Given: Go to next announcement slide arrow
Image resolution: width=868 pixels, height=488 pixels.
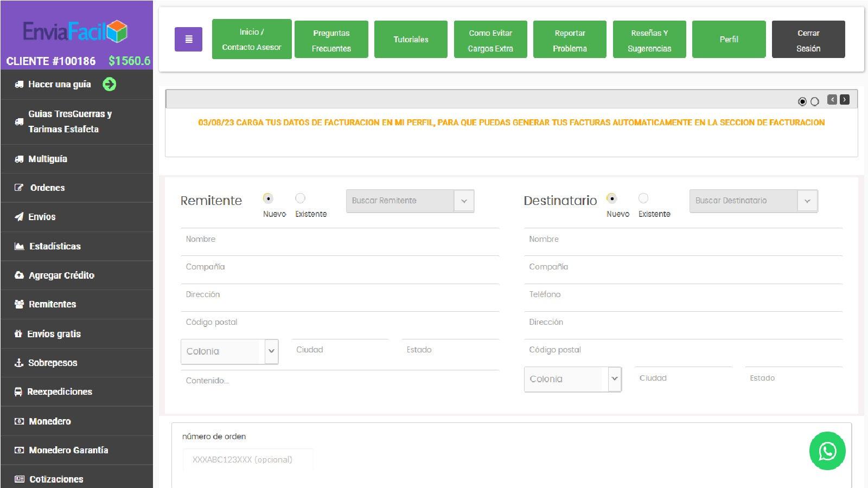Looking at the screenshot, I should (845, 100).
